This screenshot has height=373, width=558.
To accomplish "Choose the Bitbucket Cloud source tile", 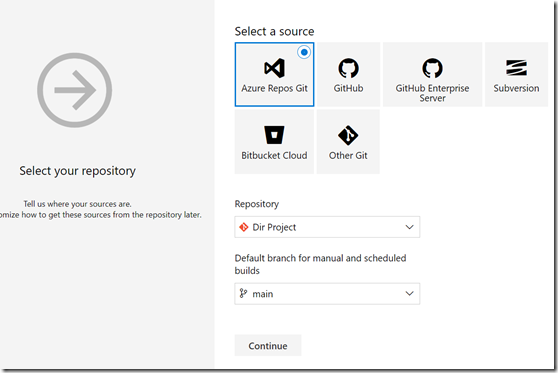I will (x=274, y=142).
